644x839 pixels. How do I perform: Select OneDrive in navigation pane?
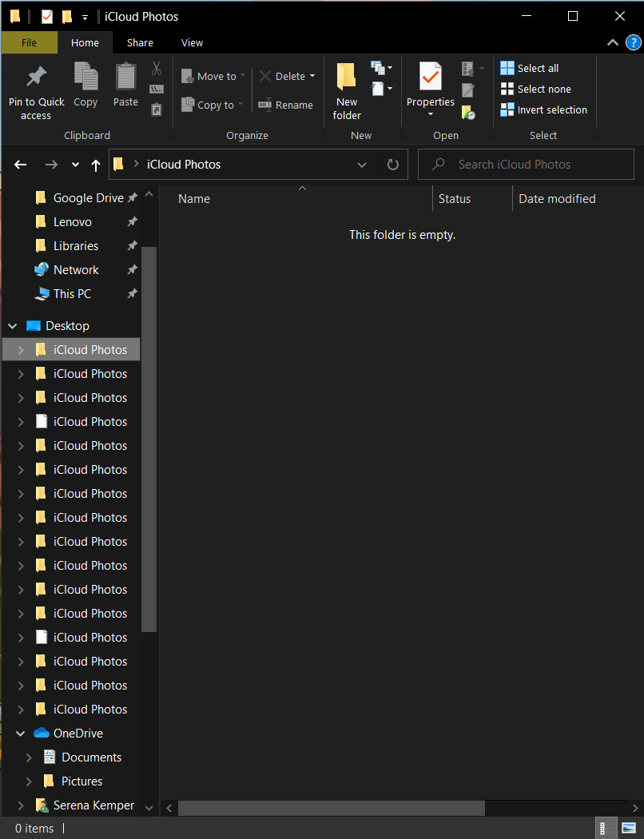coord(78,734)
